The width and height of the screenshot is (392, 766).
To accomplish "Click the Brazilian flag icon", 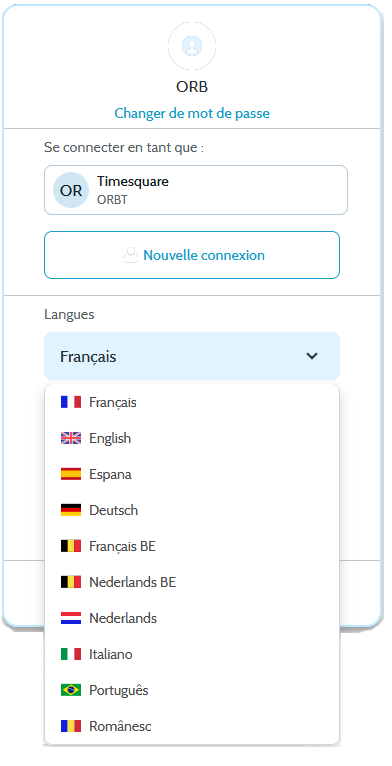I will click(x=71, y=690).
